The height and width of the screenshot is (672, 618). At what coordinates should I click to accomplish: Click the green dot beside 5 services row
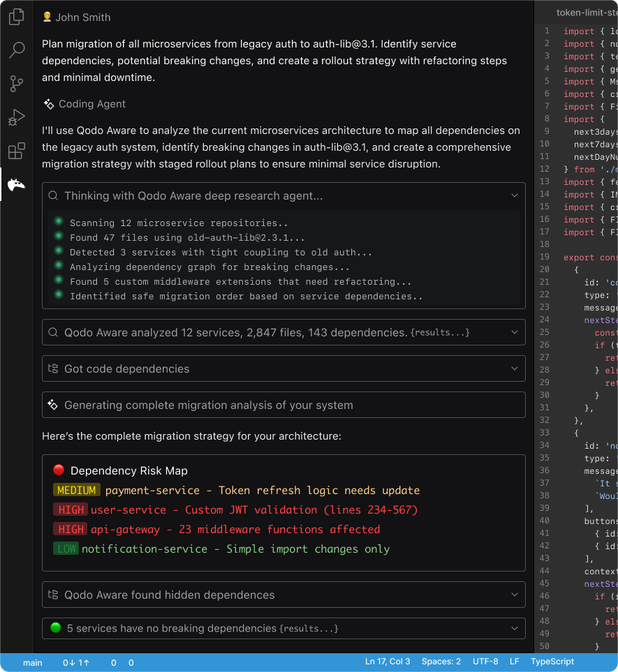click(56, 627)
